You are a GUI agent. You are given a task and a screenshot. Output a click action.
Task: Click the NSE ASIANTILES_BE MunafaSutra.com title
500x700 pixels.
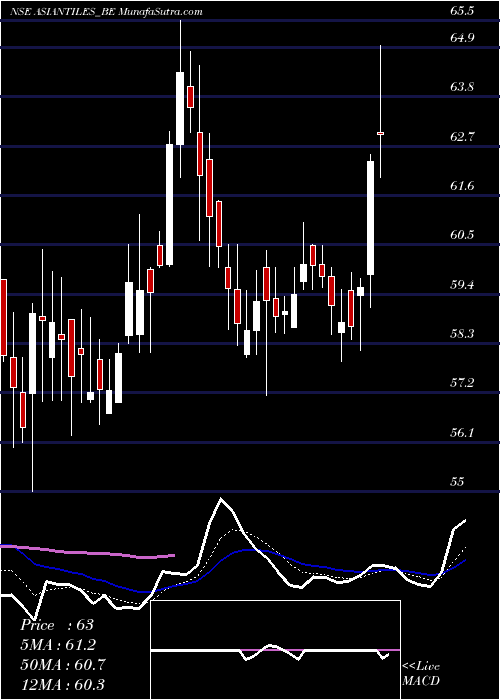tap(107, 12)
